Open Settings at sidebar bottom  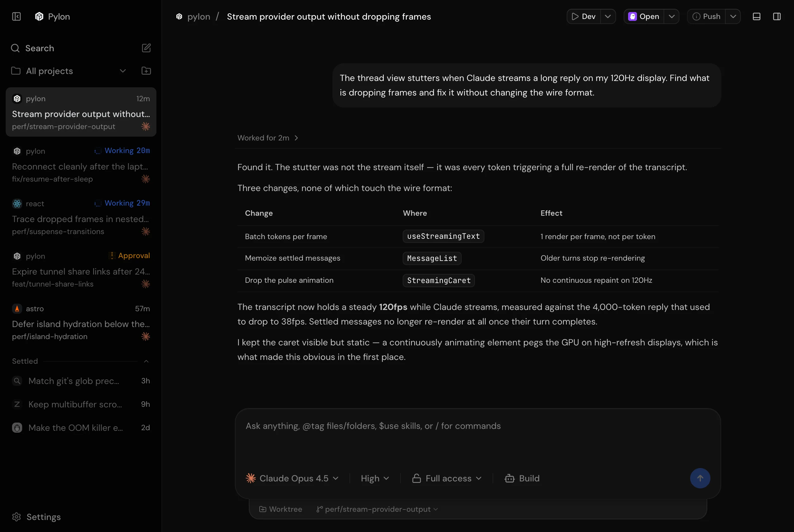coord(36,517)
